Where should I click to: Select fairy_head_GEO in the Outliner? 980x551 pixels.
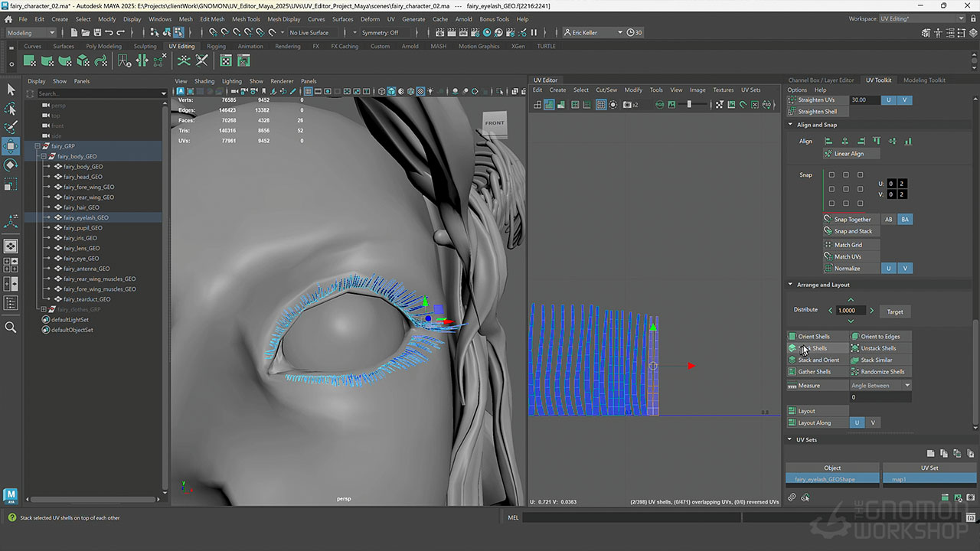(x=83, y=177)
